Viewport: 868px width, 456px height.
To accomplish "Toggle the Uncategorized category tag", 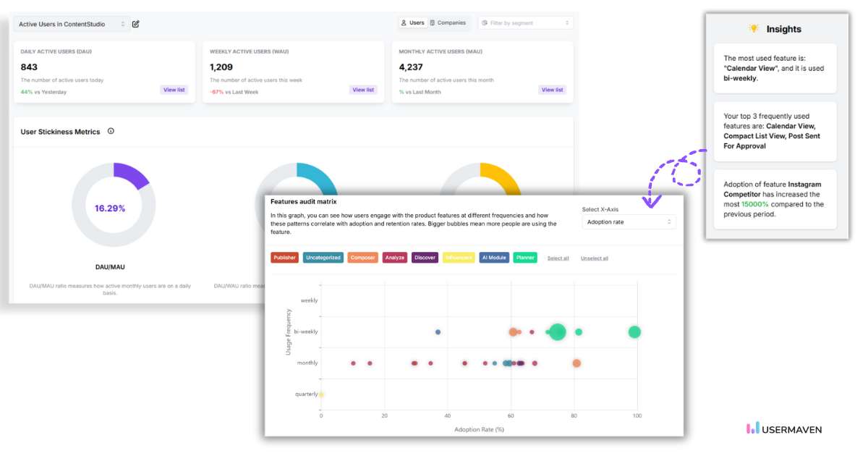I will pos(323,258).
